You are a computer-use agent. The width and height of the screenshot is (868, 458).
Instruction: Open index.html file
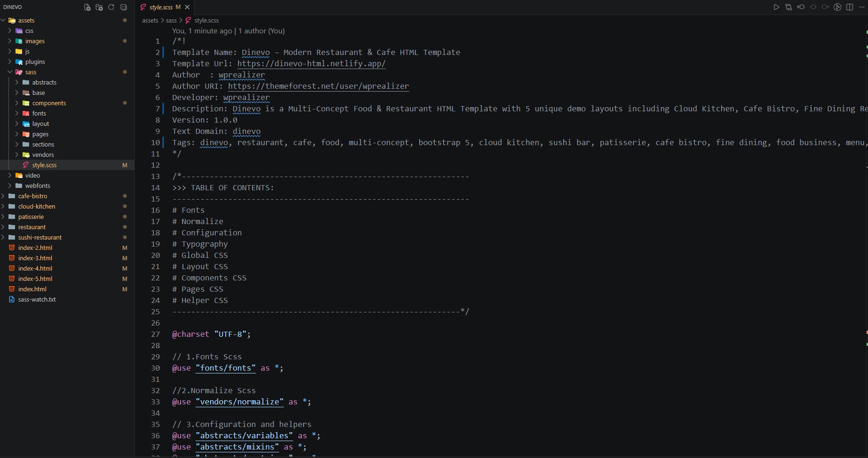coord(67,289)
